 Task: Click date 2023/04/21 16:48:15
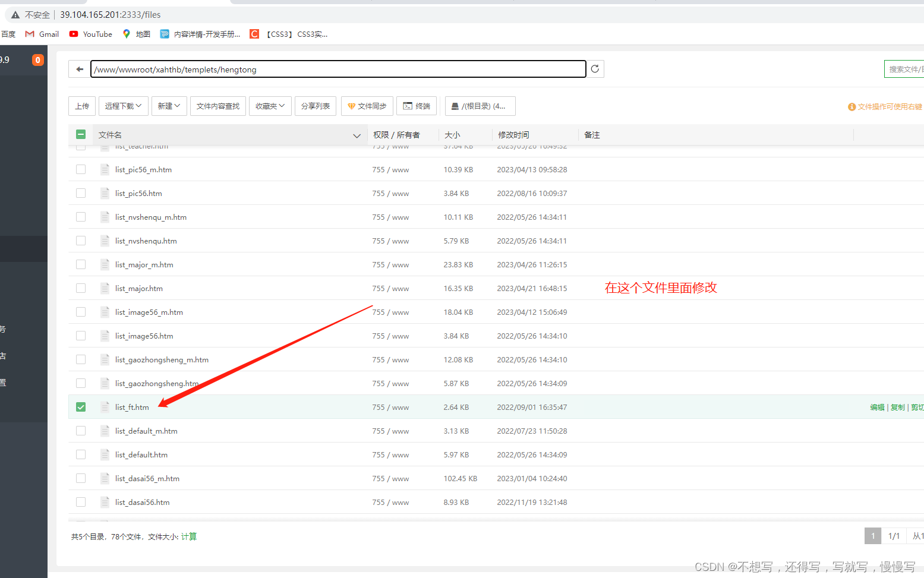(x=532, y=288)
